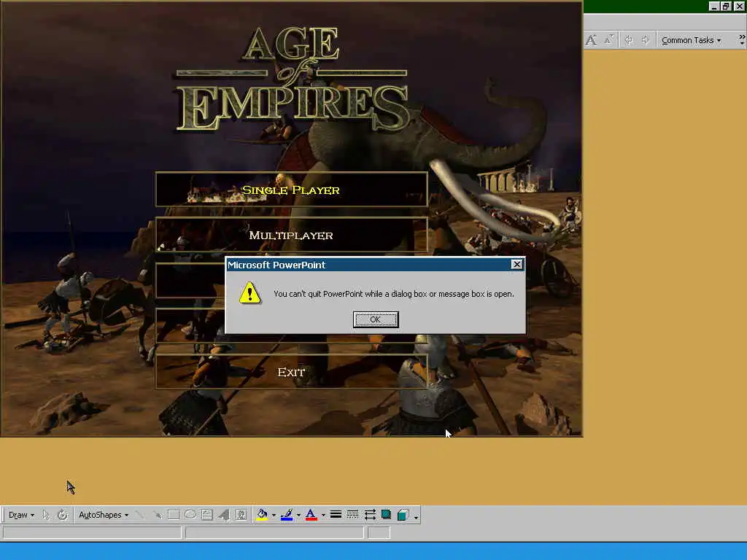Open the Arrow Style options
The width and height of the screenshot is (747, 560).
370,515
